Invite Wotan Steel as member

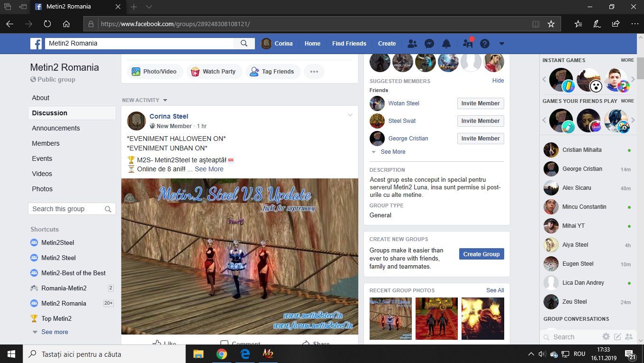(x=481, y=103)
